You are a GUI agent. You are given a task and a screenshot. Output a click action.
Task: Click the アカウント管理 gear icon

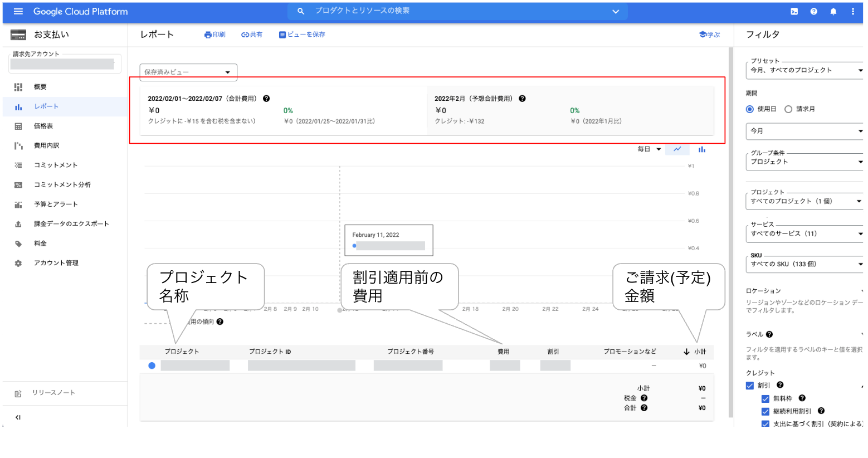click(18, 263)
